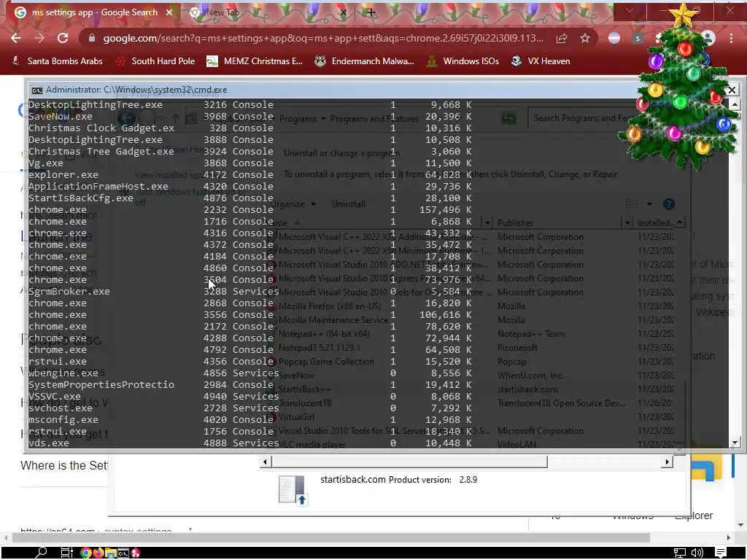Click msconfig.exe row in cmd

point(250,420)
